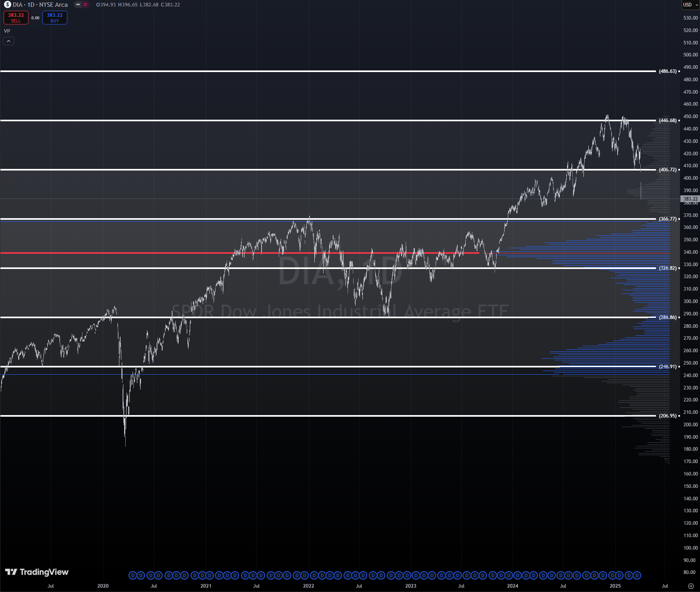Click the 2025 label on the time axis
Screen dimensions: 700x592
tap(615, 586)
